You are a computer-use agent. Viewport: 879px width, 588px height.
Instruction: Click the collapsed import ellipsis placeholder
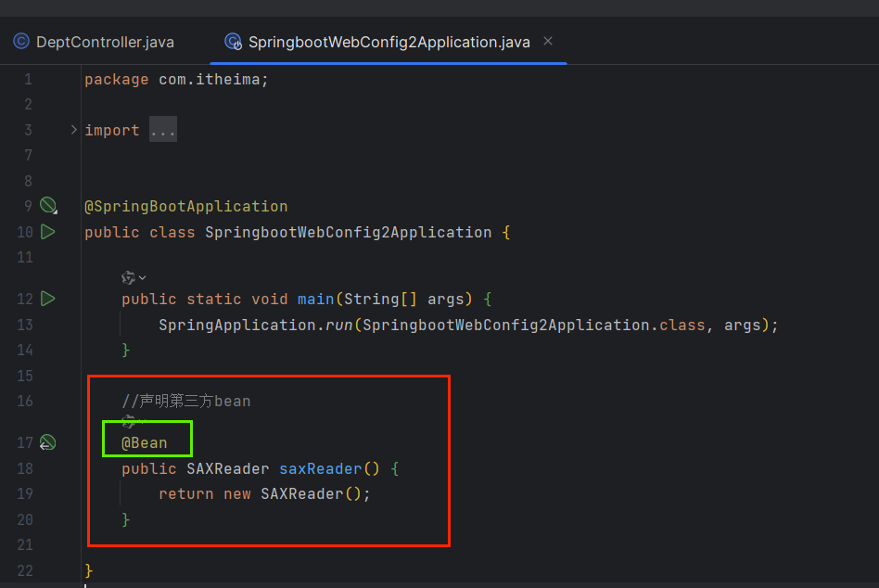[x=162, y=130]
